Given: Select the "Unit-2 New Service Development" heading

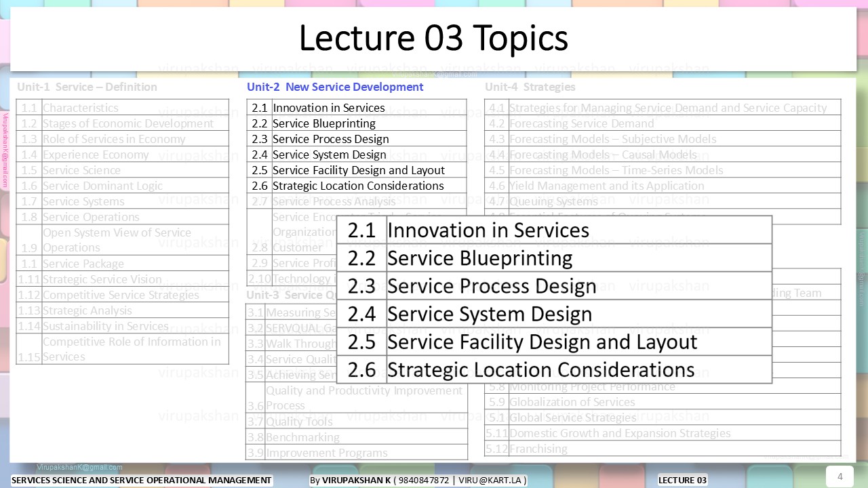Looking at the screenshot, I should tap(335, 87).
